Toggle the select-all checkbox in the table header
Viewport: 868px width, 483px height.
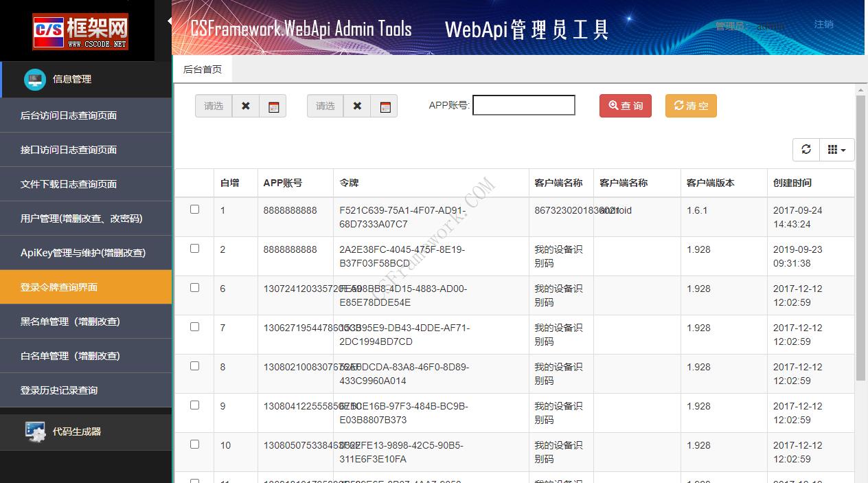tap(194, 183)
